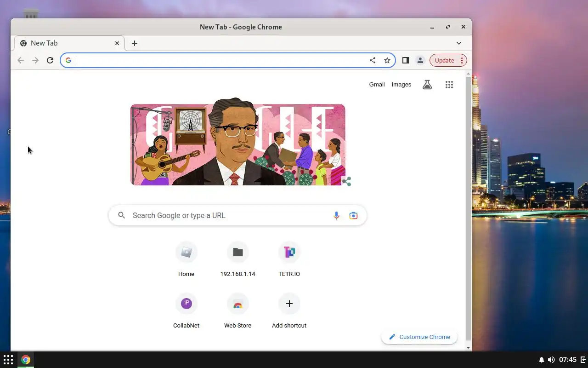Image resolution: width=588 pixels, height=368 pixels.
Task: Go back with the browser back arrow
Action: [x=21, y=60]
